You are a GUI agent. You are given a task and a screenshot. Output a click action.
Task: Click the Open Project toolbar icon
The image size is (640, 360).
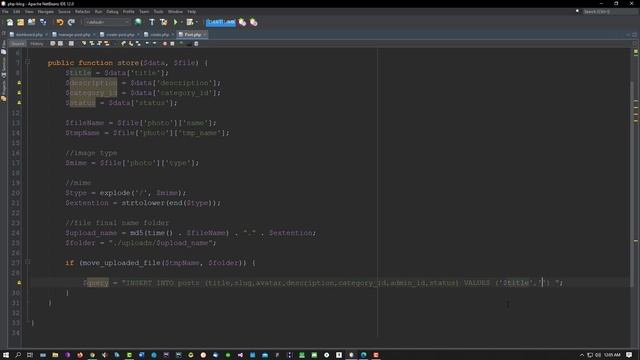(x=31, y=22)
